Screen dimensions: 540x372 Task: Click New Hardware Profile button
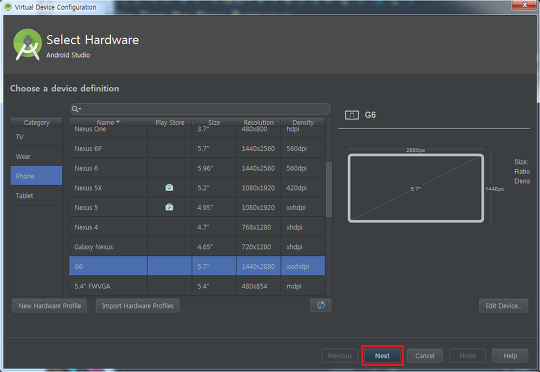pyautogui.click(x=50, y=306)
